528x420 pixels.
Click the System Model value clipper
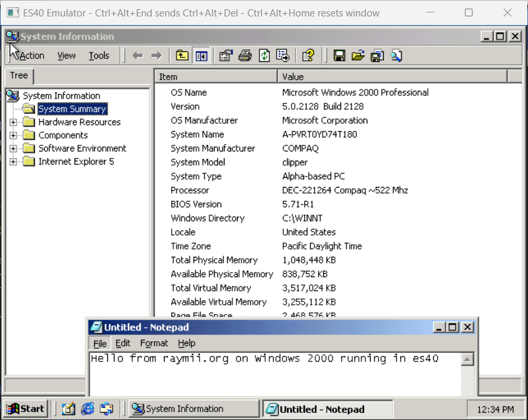point(295,163)
